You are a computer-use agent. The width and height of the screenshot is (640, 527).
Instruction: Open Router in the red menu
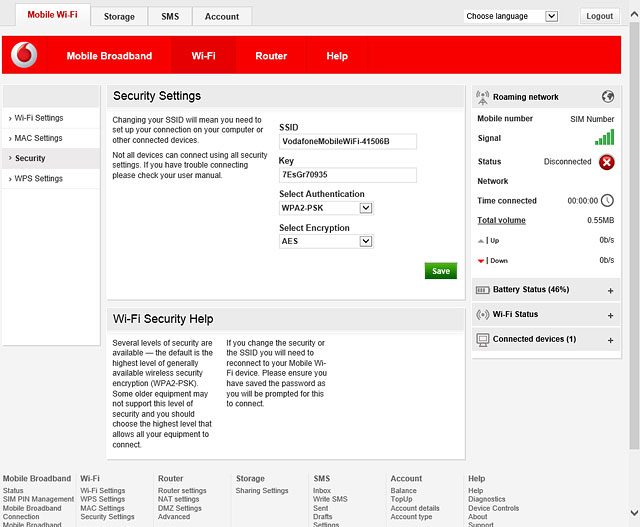(271, 56)
